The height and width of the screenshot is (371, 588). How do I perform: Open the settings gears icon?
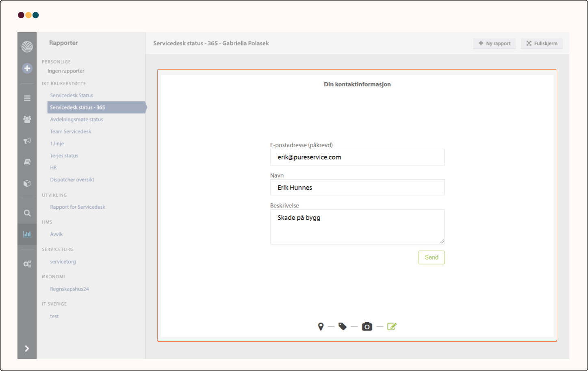[x=27, y=264]
